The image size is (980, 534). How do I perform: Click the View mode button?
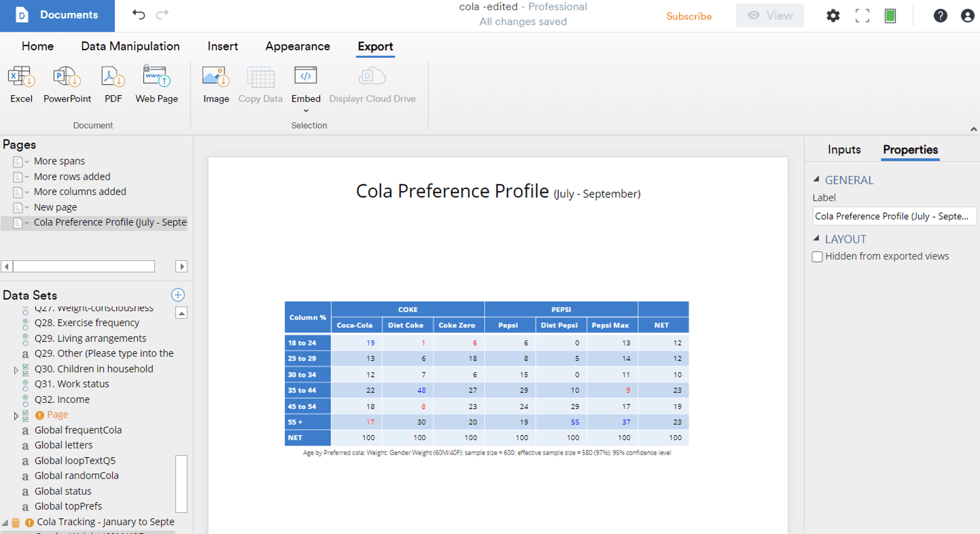770,16
